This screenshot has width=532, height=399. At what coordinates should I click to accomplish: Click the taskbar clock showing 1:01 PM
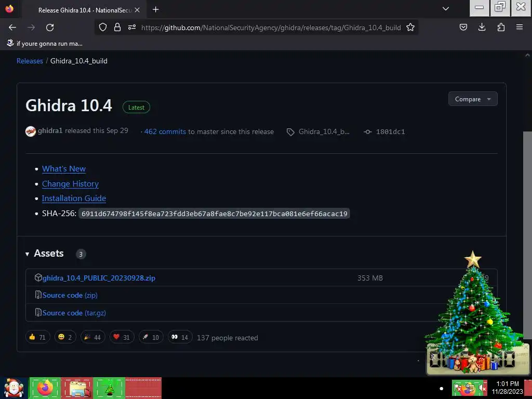(x=508, y=388)
